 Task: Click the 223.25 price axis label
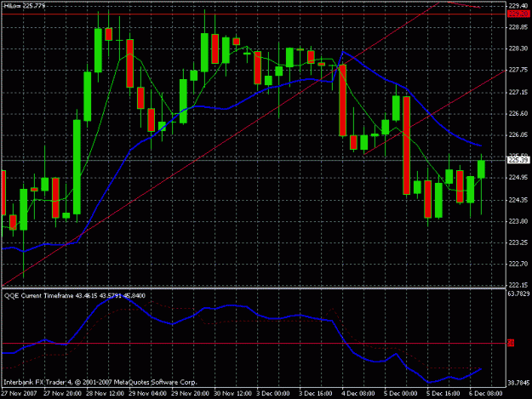click(518, 242)
